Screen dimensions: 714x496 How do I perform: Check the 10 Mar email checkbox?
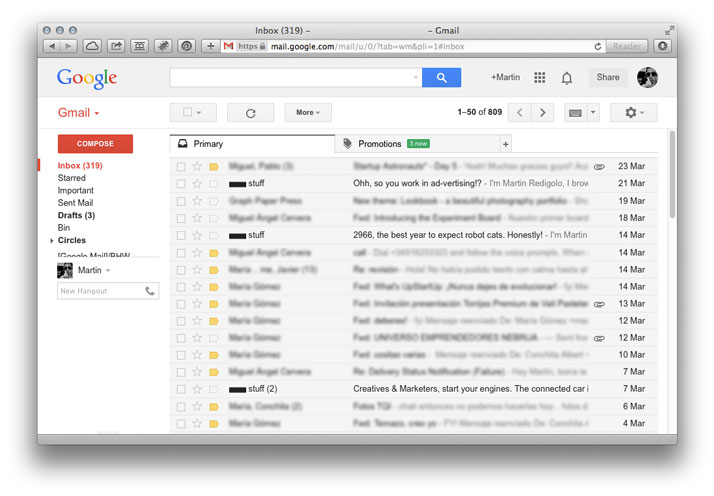(181, 355)
